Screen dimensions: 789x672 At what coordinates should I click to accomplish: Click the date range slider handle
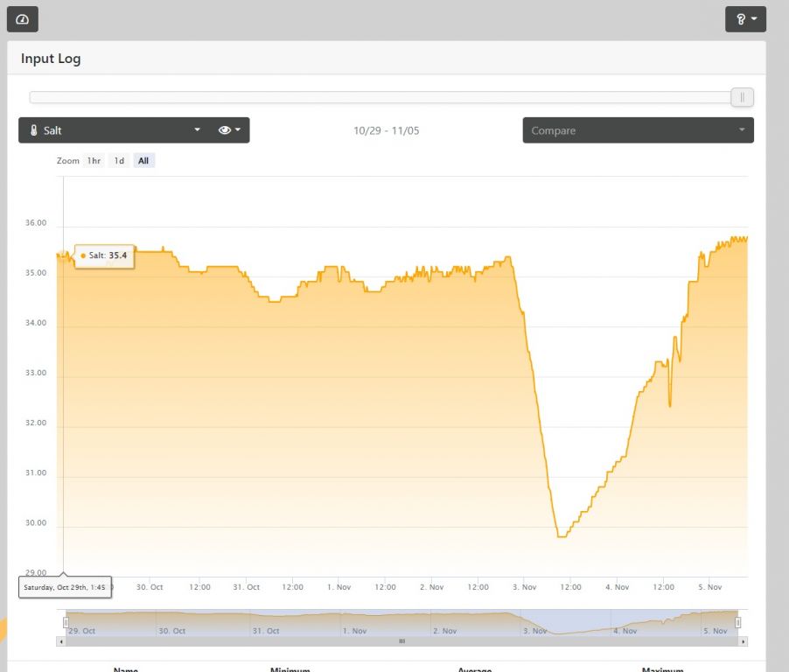point(742,97)
